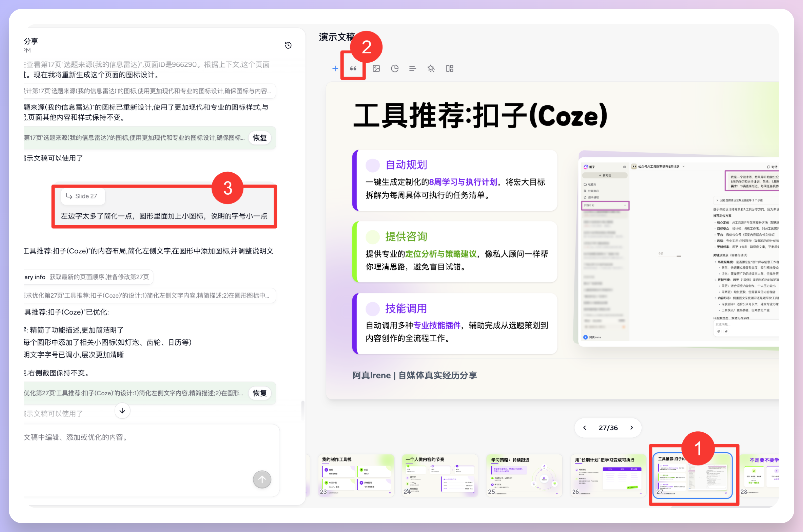The image size is (803, 532).
Task: Insert a chart with the pie chart icon
Action: (x=394, y=68)
